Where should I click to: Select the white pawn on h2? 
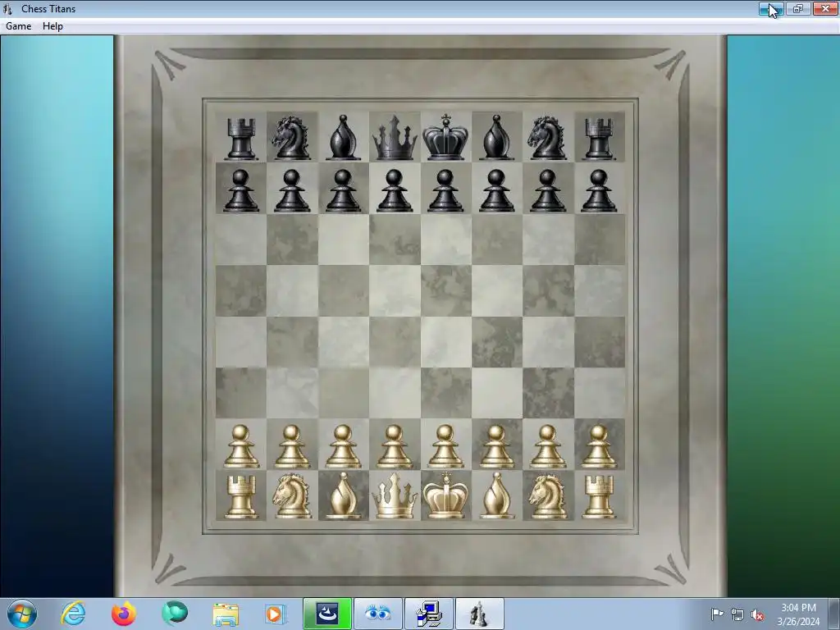coord(598,447)
